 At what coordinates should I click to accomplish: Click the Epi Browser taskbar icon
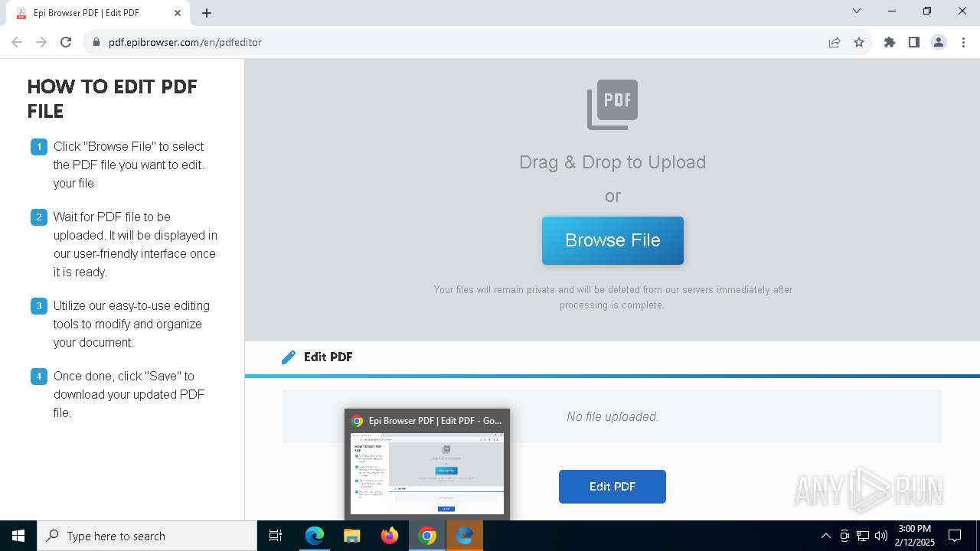465,536
